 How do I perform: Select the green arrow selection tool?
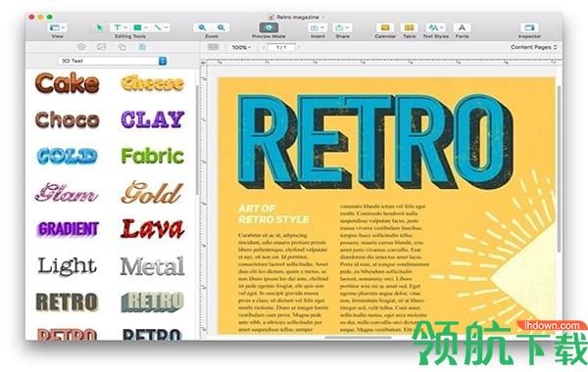coord(99,27)
